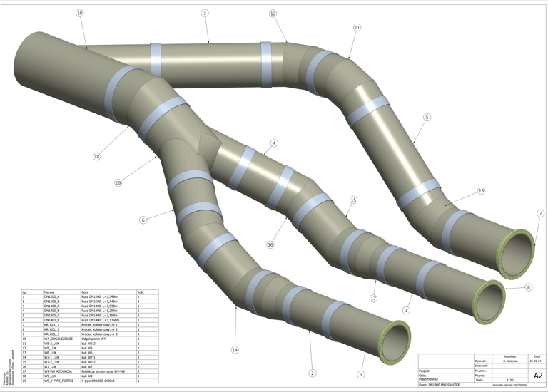The height and width of the screenshot is (392, 548).
Task: Select part balloon 5
Action: [x=427, y=118]
